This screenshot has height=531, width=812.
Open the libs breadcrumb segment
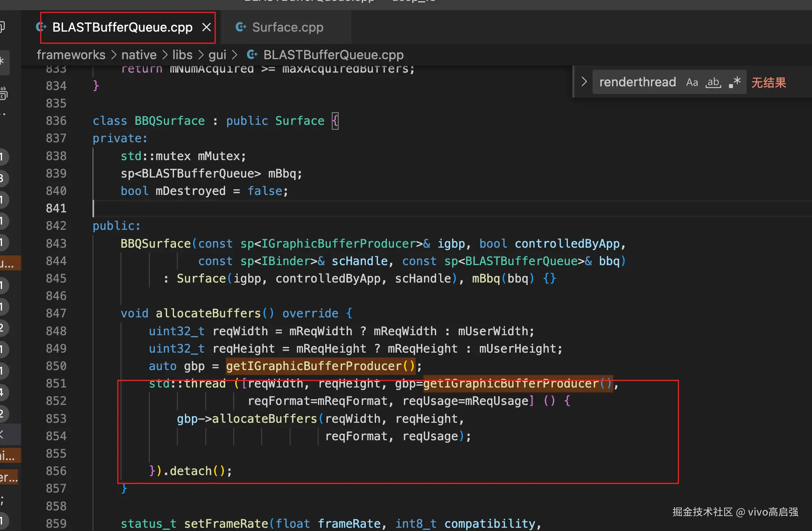pyautogui.click(x=182, y=55)
